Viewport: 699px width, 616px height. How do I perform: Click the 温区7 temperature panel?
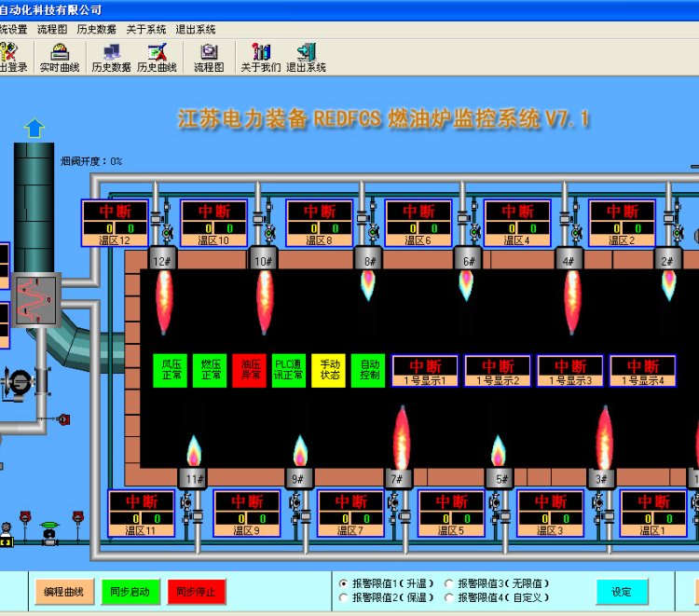(x=350, y=513)
